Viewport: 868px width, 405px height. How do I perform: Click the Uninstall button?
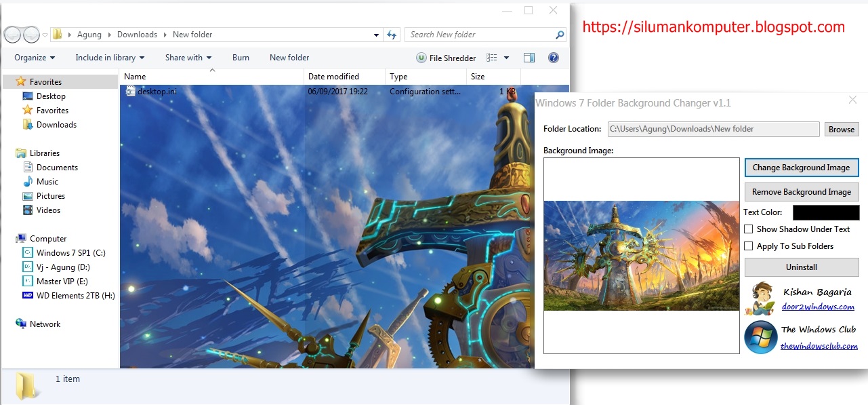(x=802, y=267)
